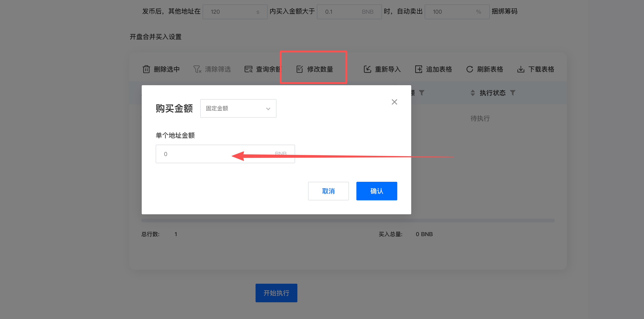Close the 购买金额 dialog with X
Screen dimensions: 644x319
[394, 102]
